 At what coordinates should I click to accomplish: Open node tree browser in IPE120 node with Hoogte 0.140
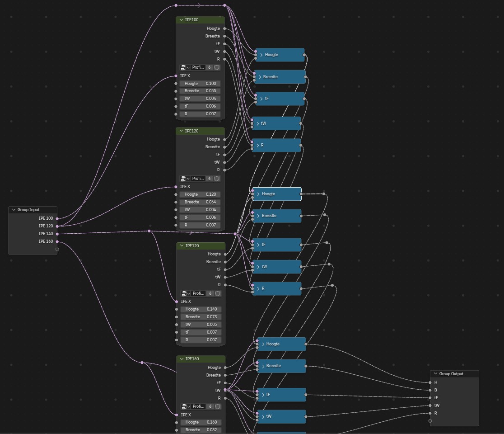coord(186,293)
